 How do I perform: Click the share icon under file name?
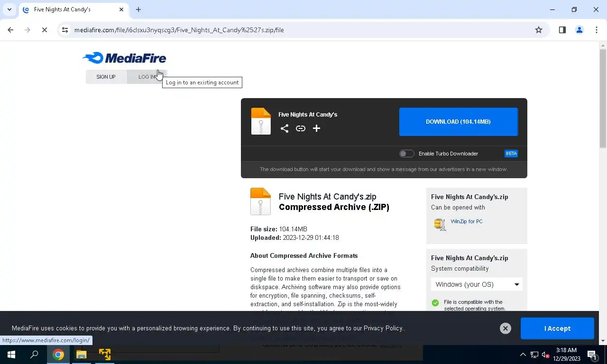click(284, 128)
